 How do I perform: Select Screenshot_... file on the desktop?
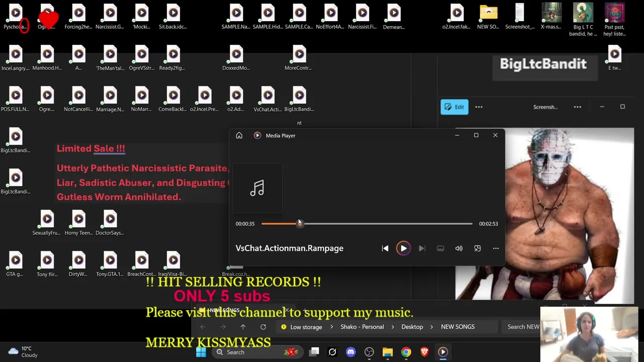520,17
